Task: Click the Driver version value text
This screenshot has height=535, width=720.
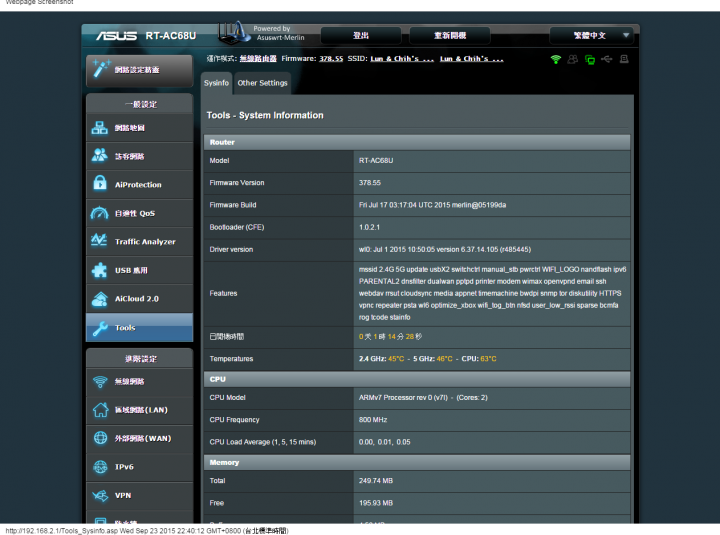Action: pyautogui.click(x=444, y=249)
